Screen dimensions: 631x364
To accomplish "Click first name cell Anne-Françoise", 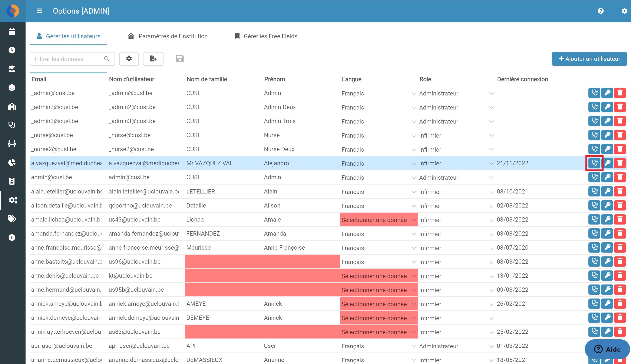I will click(x=301, y=248).
